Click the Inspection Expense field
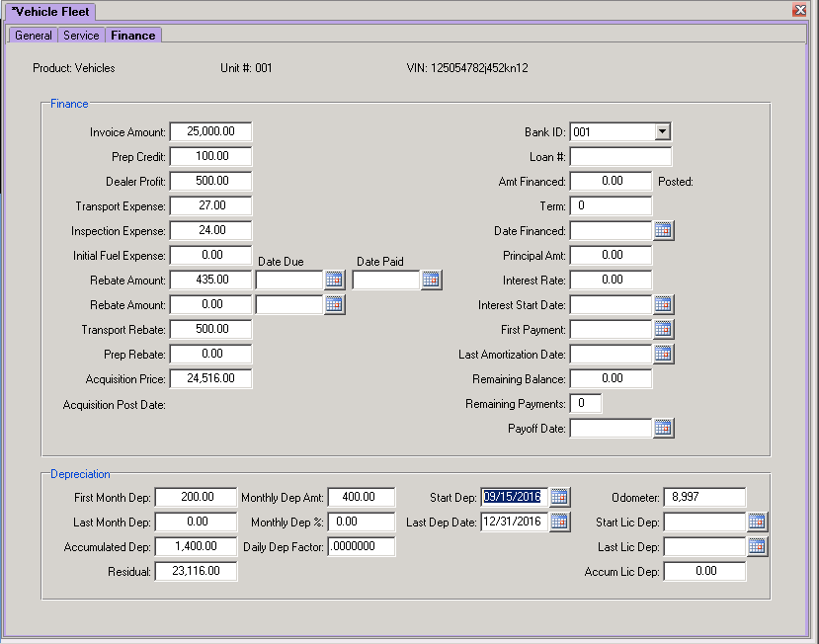 coord(211,230)
